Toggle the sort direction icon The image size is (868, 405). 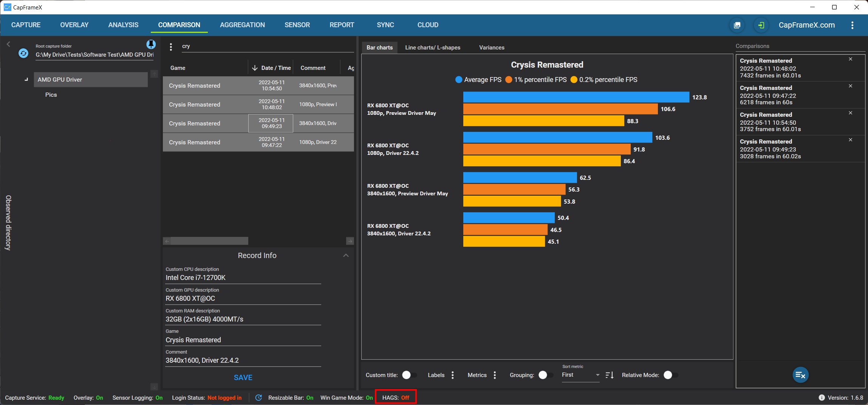tap(610, 375)
